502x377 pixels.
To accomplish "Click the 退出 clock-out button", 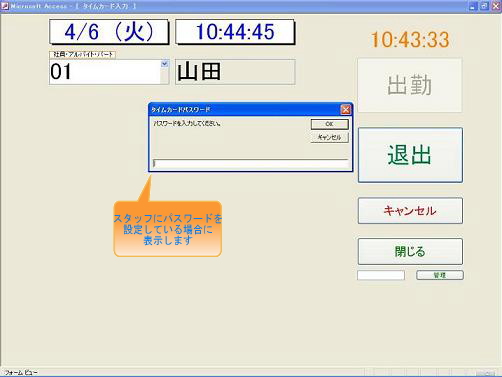I will click(x=410, y=155).
